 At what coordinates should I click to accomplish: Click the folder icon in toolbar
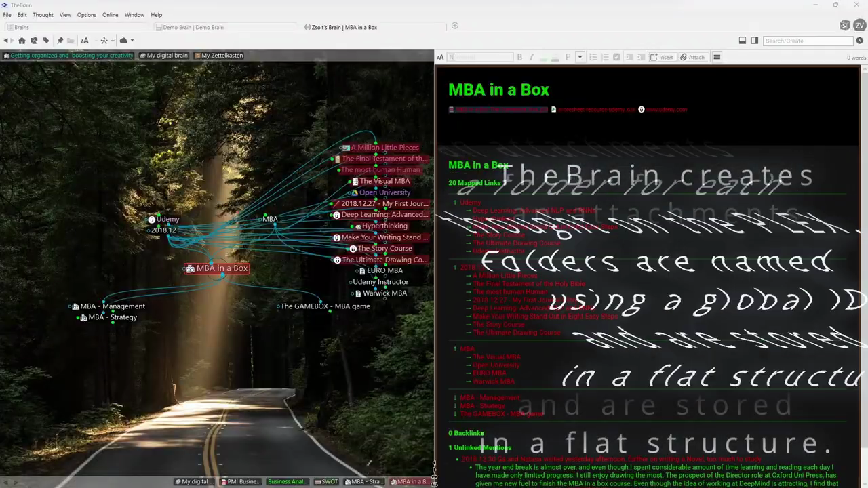[x=71, y=41]
